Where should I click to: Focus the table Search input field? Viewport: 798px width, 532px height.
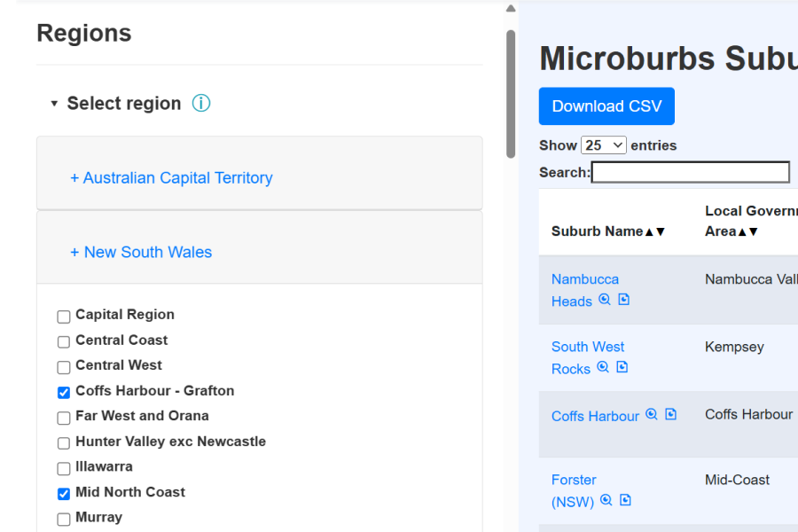[690, 172]
